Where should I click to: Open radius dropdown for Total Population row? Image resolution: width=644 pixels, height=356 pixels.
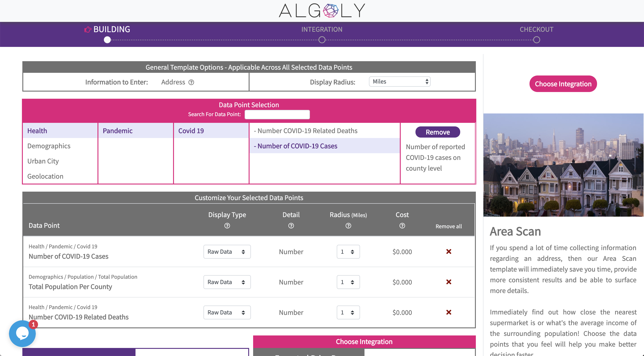coord(348,282)
